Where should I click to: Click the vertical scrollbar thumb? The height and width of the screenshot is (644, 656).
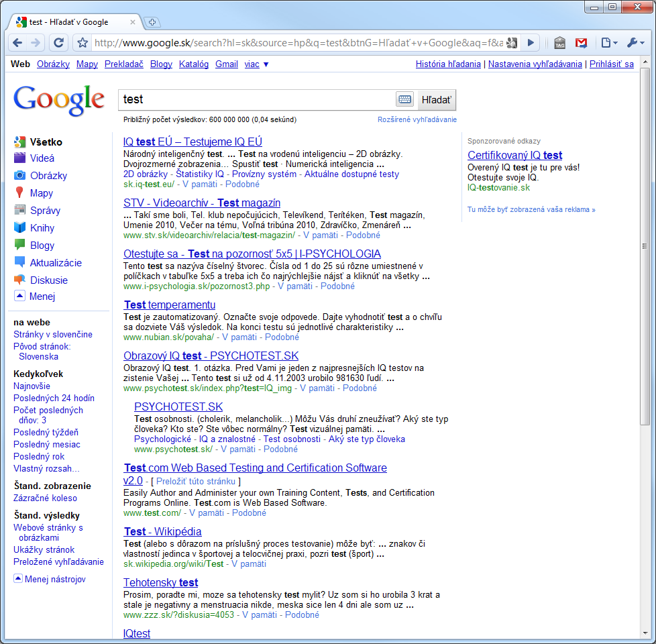tap(645, 247)
